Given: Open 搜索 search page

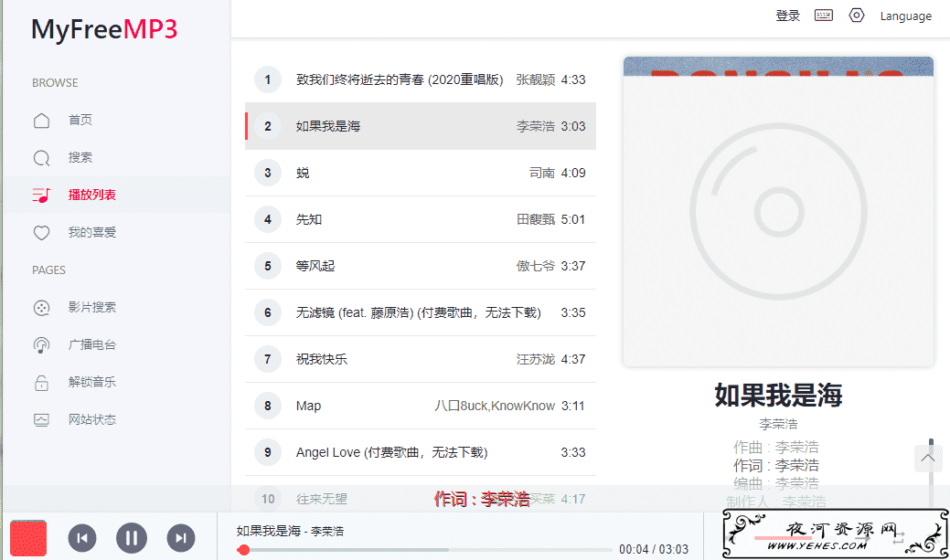Looking at the screenshot, I should [80, 157].
